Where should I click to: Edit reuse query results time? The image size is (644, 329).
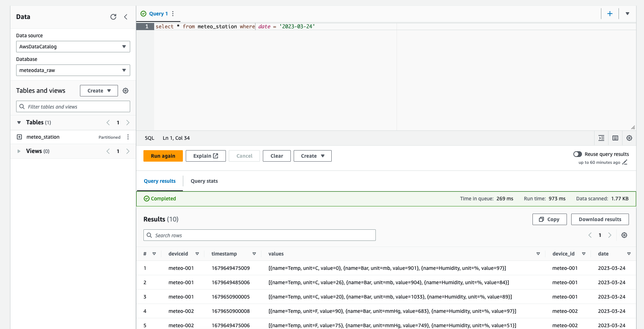point(625,162)
